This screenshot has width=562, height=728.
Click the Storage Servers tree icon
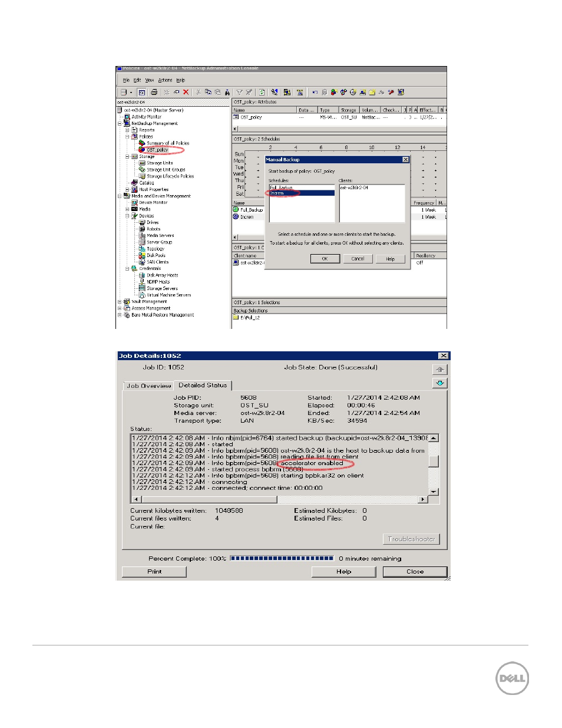pyautogui.click(x=142, y=288)
